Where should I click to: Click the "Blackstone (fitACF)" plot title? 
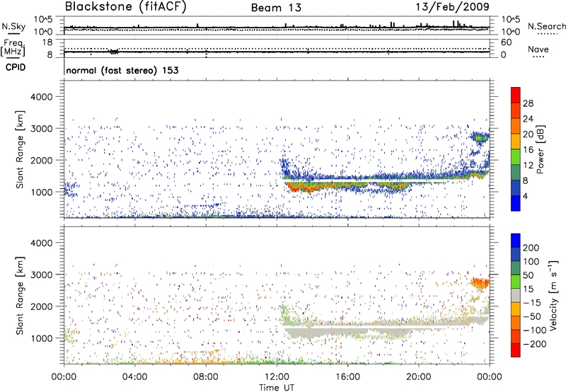(125, 6)
